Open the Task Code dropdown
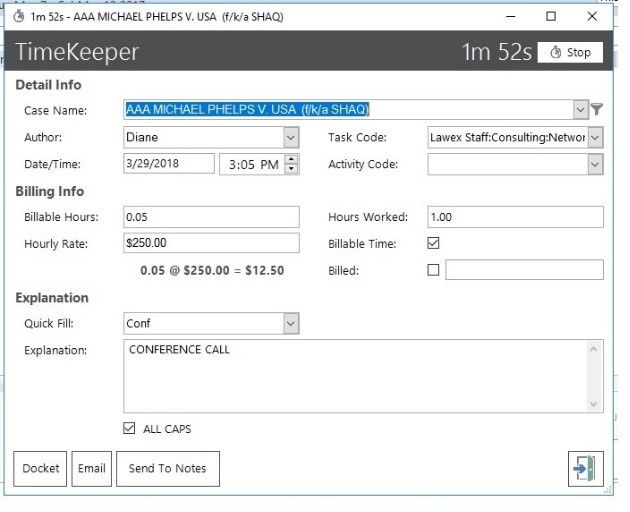The width and height of the screenshot is (630, 512). point(595,137)
